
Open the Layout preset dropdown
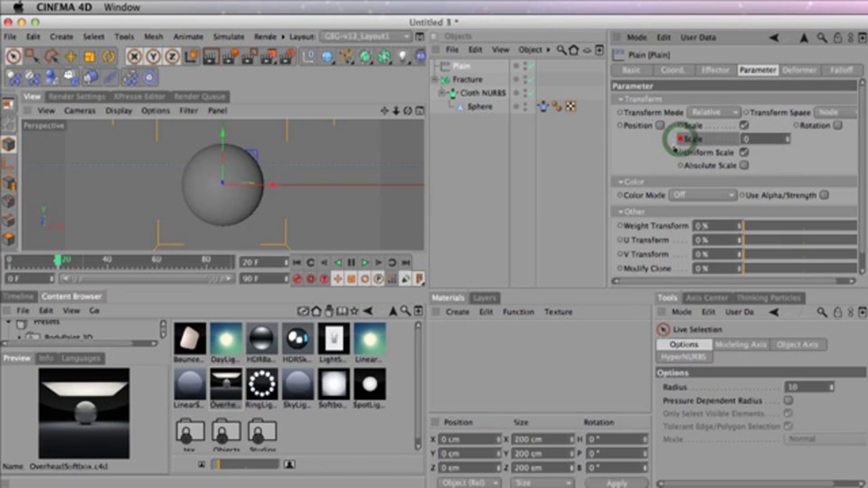365,37
